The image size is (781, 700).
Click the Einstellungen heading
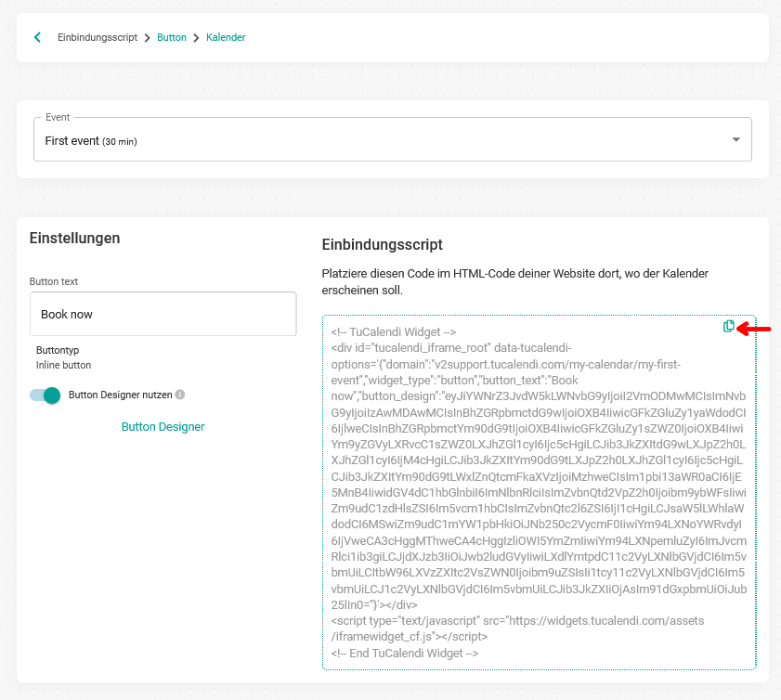pyautogui.click(x=74, y=238)
